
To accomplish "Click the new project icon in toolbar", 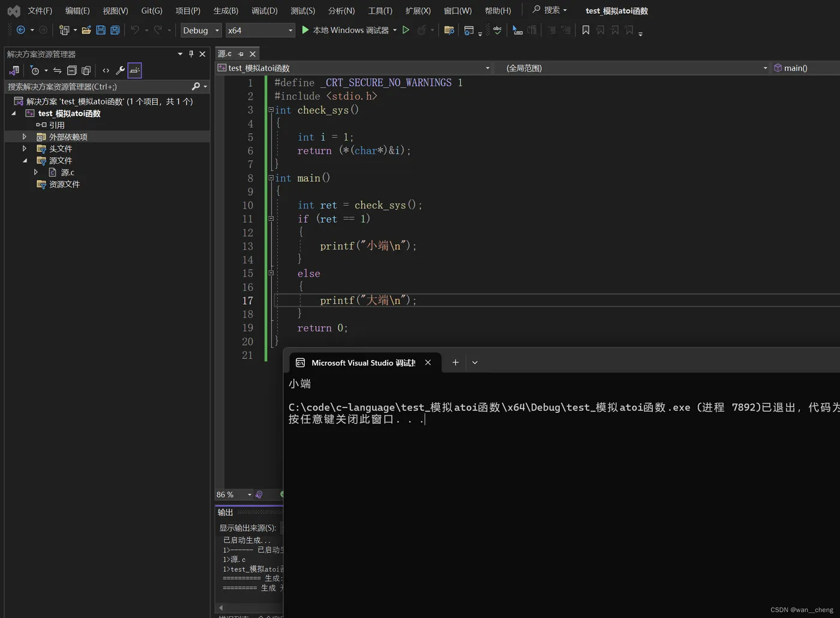I will pos(64,30).
